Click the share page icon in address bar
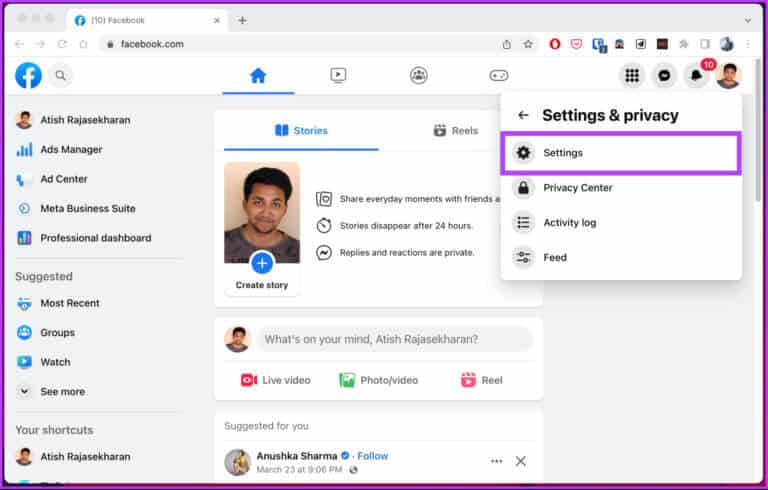768x490 pixels. click(506, 44)
